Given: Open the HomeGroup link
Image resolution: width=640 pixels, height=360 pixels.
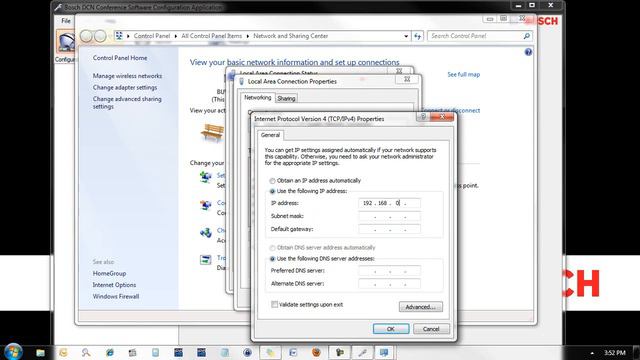Looking at the screenshot, I should (109, 273).
